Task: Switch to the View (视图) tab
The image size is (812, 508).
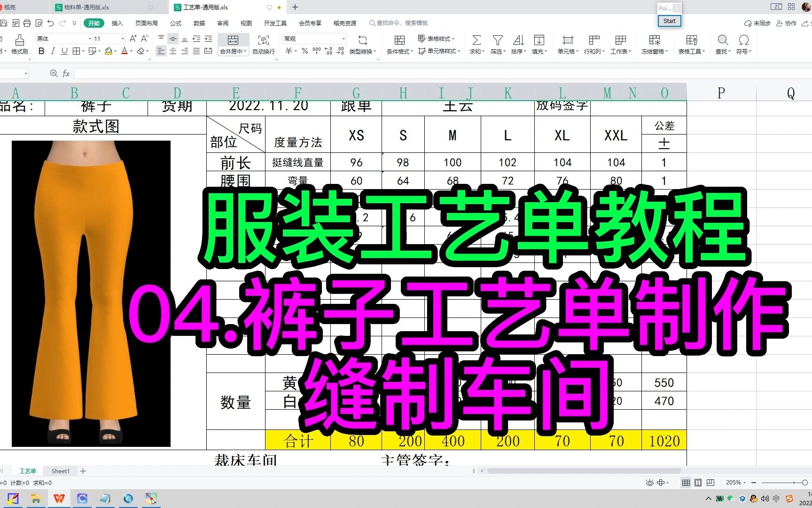Action: [x=246, y=23]
